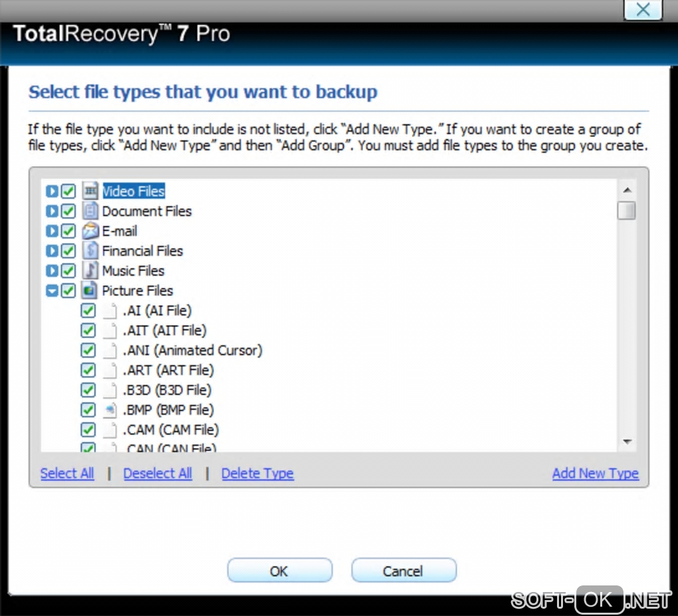Select the .ANI (Animated Cursor) entry

(192, 350)
